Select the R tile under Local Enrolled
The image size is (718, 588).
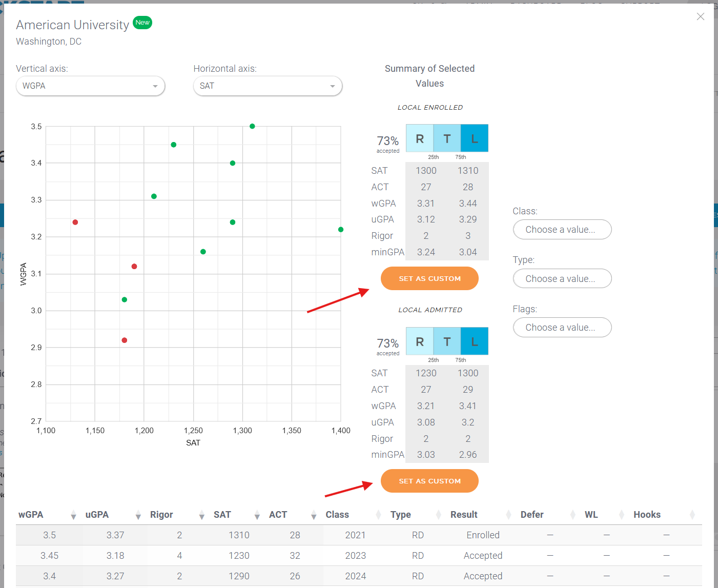click(420, 138)
